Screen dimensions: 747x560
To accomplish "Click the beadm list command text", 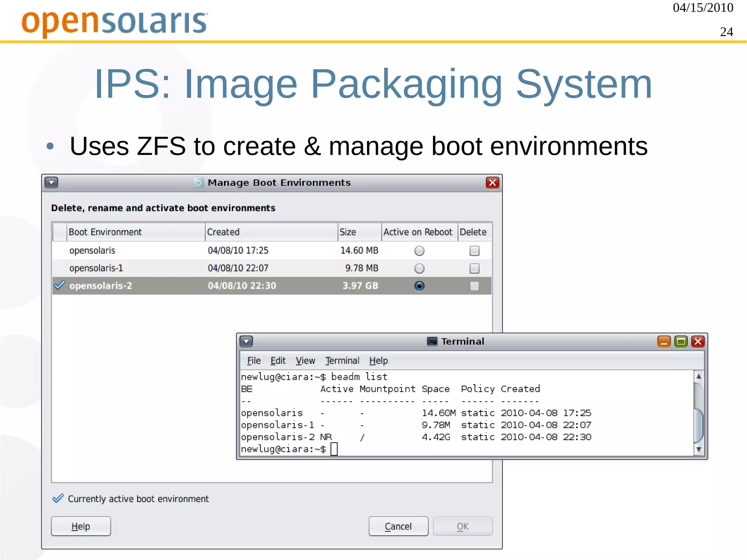I will click(x=359, y=377).
